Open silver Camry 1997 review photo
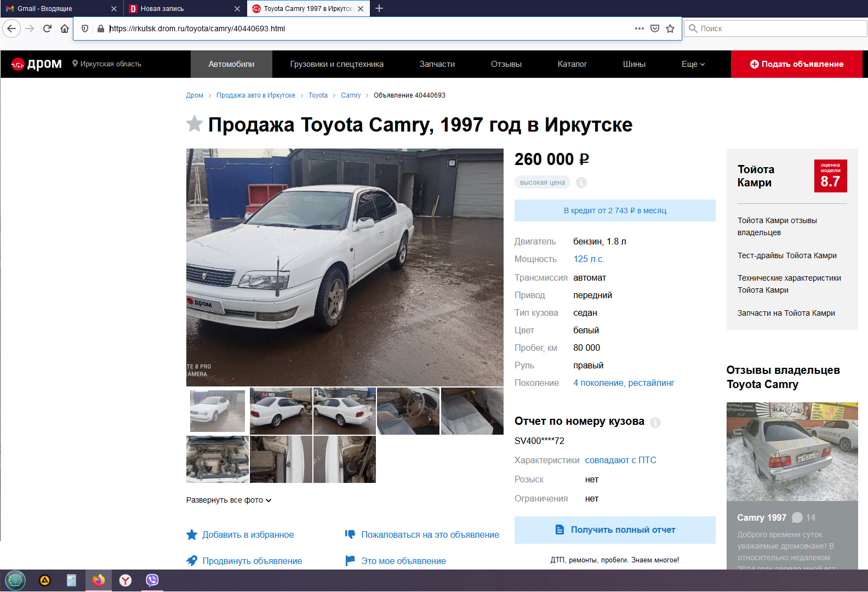This screenshot has width=868, height=592. [x=792, y=452]
